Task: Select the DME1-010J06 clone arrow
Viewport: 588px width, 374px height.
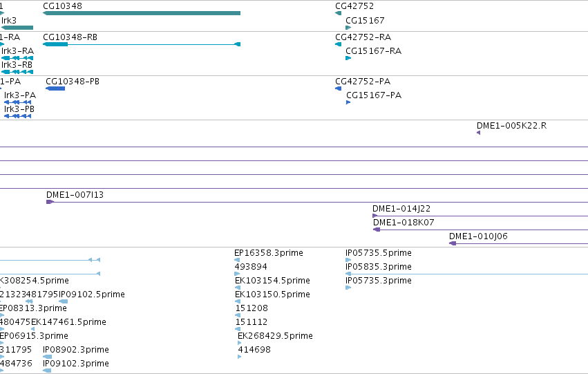Action: click(453, 243)
